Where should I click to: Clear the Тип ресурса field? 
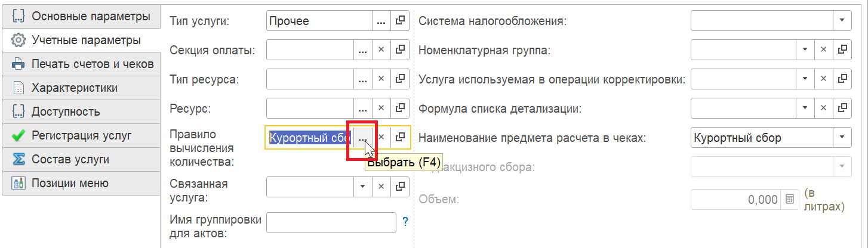click(381, 79)
